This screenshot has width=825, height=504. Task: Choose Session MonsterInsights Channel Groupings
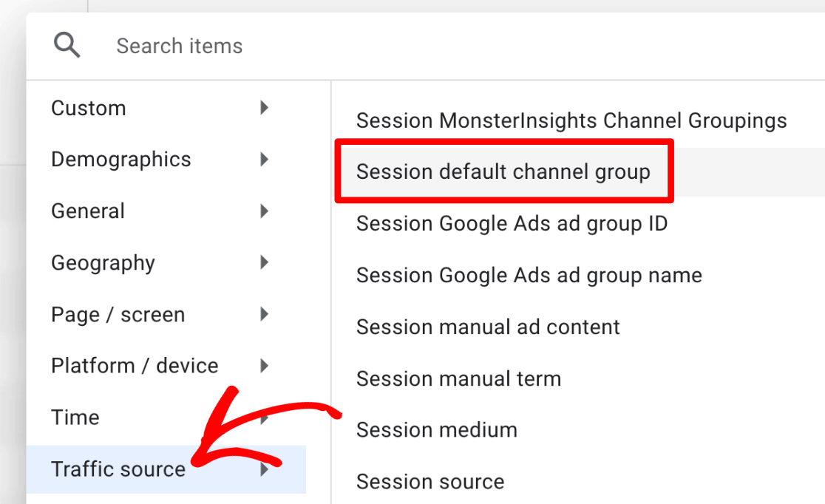tap(571, 120)
